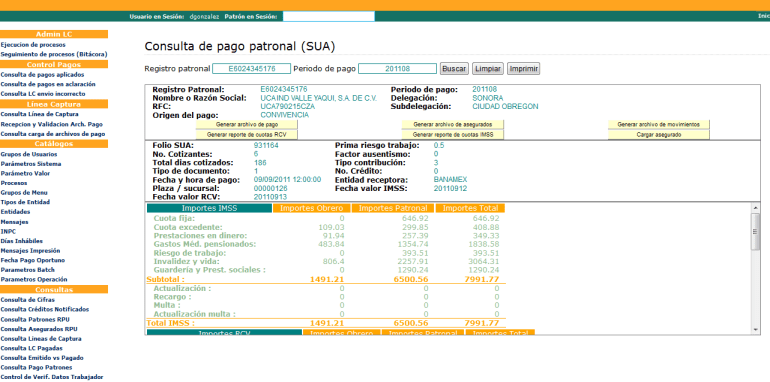The width and height of the screenshot is (770, 382).
Task: Open Consulta carga de archivos de pago
Action: click(53, 134)
